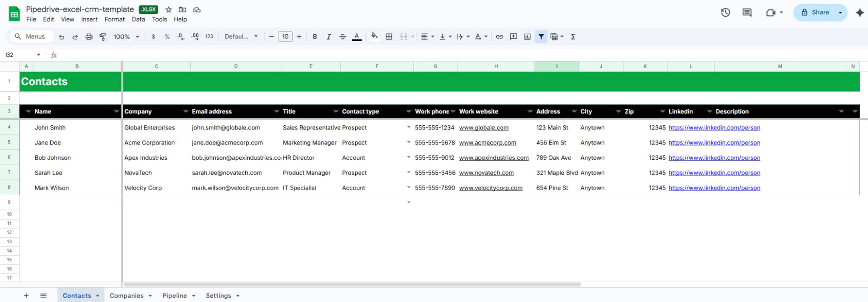Open vertical align dropdown

[446, 37]
